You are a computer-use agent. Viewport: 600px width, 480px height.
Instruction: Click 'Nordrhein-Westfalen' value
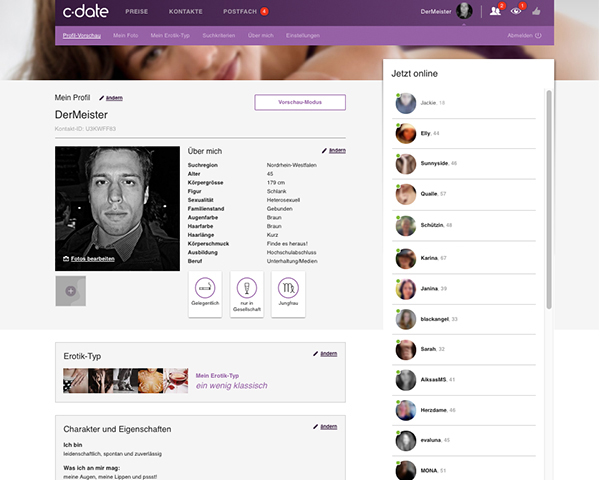click(292, 165)
